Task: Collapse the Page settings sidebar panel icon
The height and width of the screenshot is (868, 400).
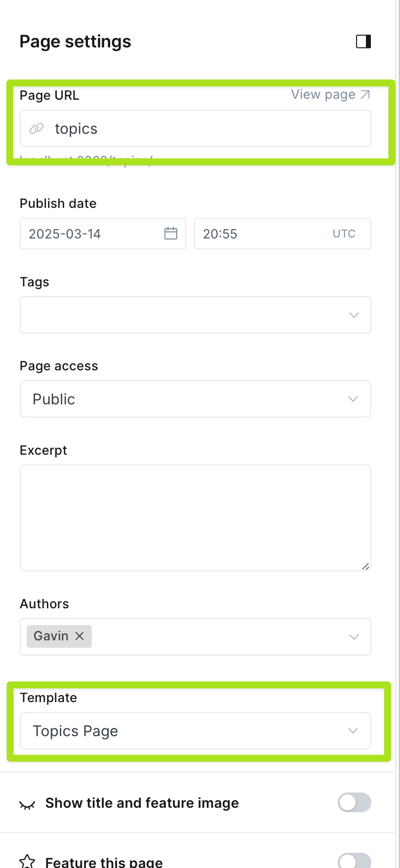Action: point(363,41)
